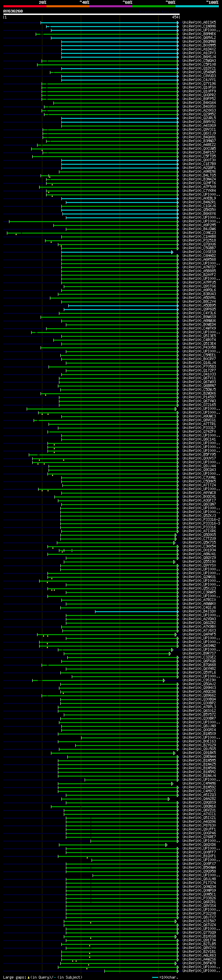Screen dimensions: 222x980
Task: Select the UniRef100_P33826 entry
Action: [x=199, y=898]
